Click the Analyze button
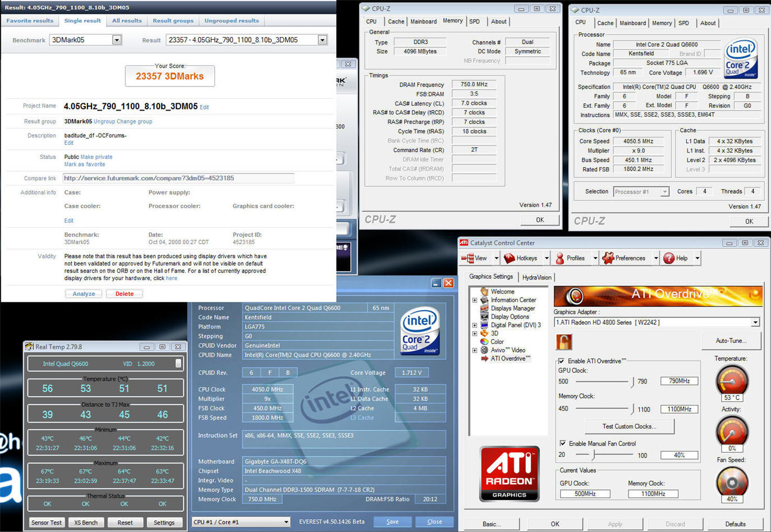Screen dimensions: 771x532 [84, 293]
